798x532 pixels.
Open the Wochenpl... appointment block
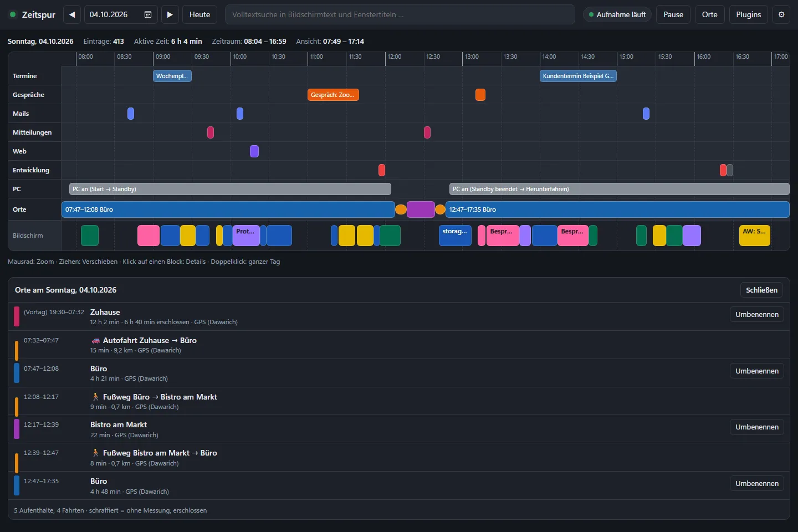pos(172,76)
